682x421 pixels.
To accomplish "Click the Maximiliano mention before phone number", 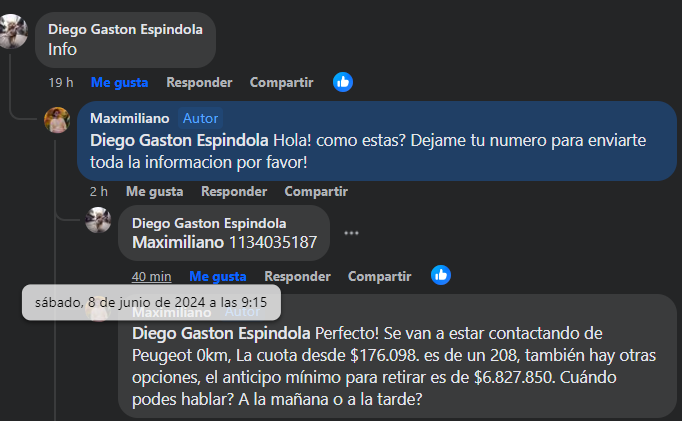I will point(178,242).
